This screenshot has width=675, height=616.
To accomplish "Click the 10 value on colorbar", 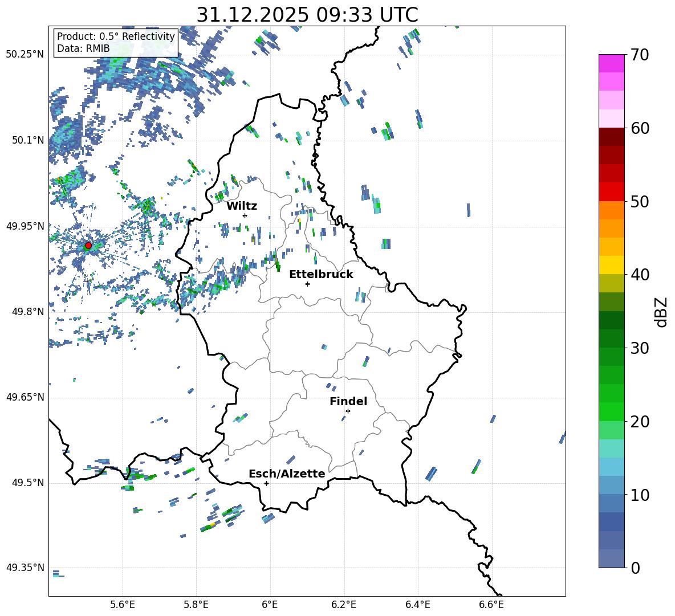I will pyautogui.click(x=640, y=495).
